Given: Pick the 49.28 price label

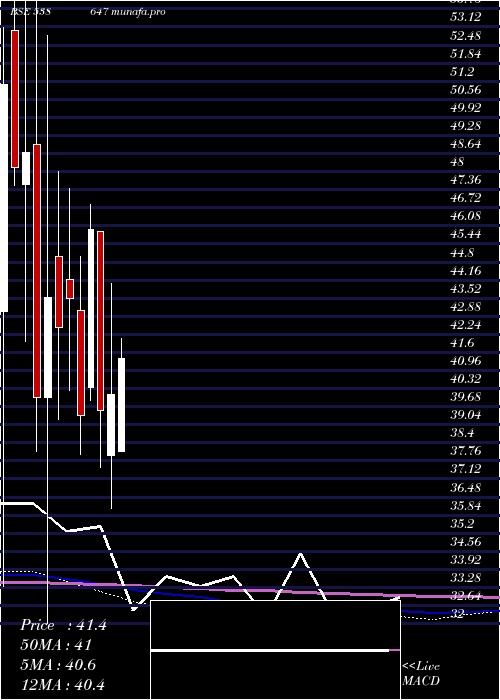Looking at the screenshot, I should point(466,125).
